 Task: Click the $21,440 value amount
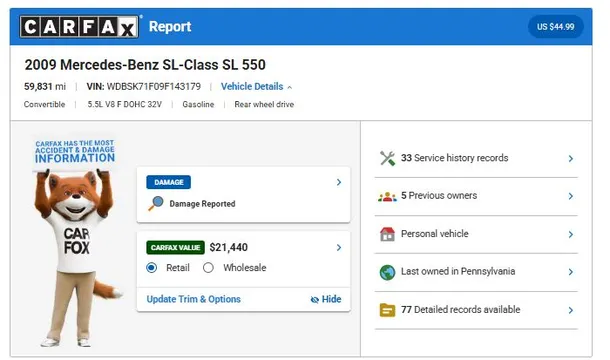[228, 248]
